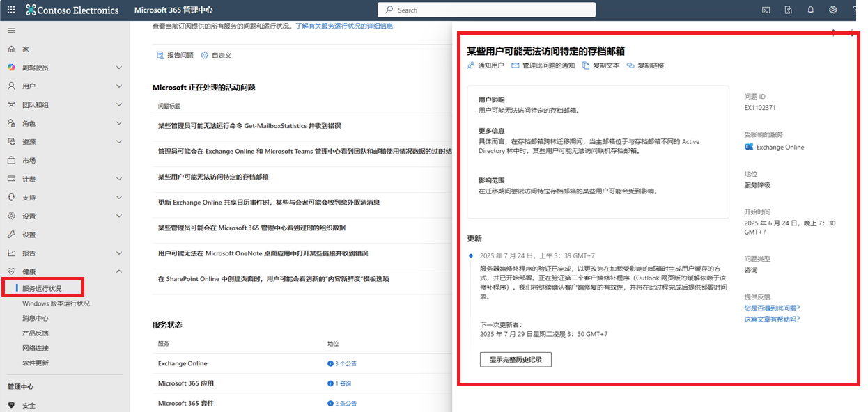Click the 支持 headset icon
868x412 pixels.
point(11,198)
